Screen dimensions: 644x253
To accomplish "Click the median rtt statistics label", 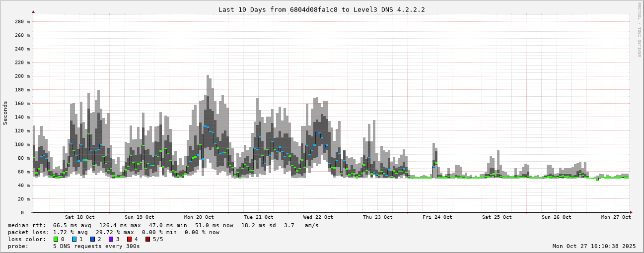I will pos(26,225).
